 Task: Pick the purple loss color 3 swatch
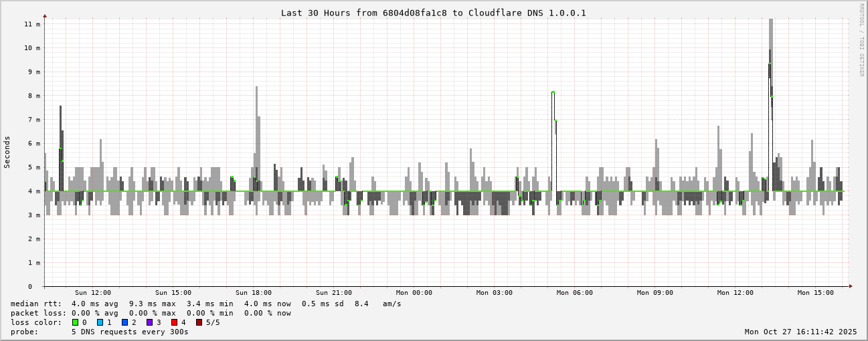point(150,322)
